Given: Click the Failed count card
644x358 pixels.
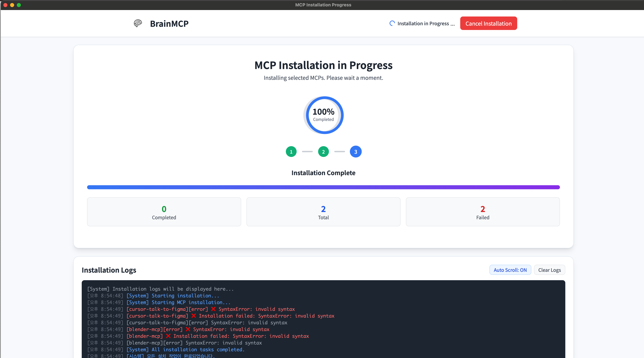Looking at the screenshot, I should [483, 212].
